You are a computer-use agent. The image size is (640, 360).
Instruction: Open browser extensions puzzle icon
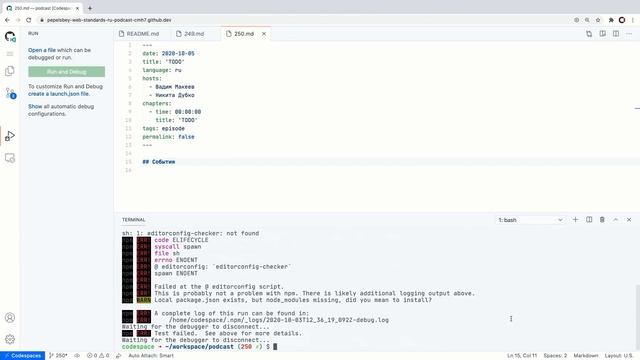(611, 20)
